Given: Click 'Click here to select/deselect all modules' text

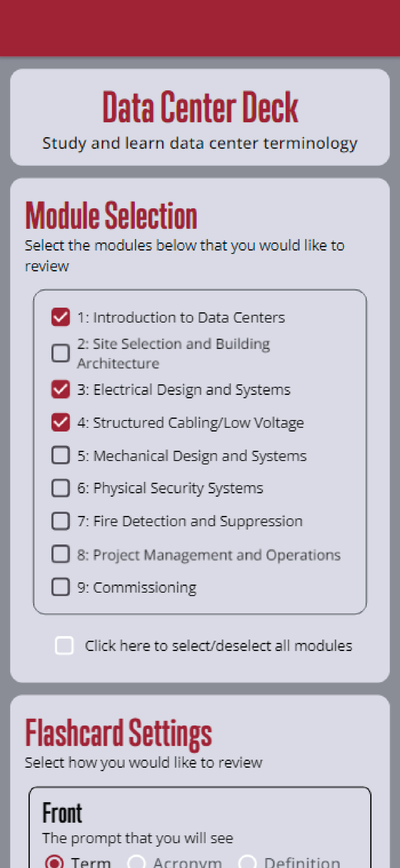Looking at the screenshot, I should pyautogui.click(x=219, y=646).
